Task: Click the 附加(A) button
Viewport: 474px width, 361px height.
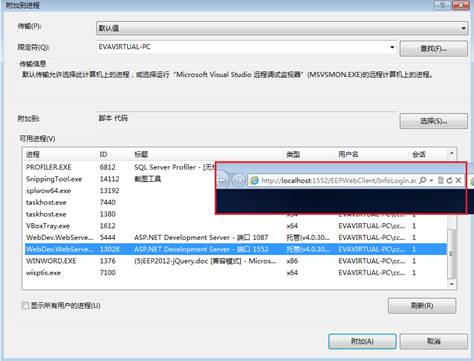Action: click(x=362, y=341)
